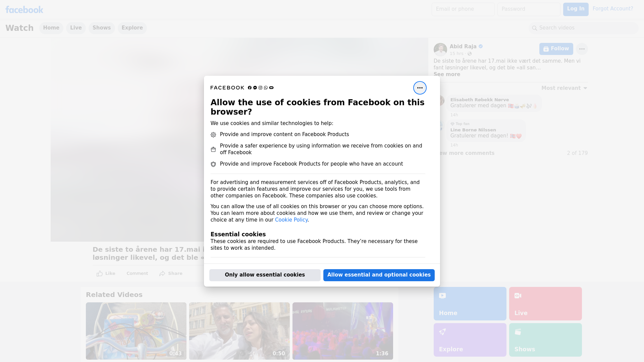This screenshot has width=644, height=362.
Task: Click the Live tile camera icon
Action: coord(518,296)
